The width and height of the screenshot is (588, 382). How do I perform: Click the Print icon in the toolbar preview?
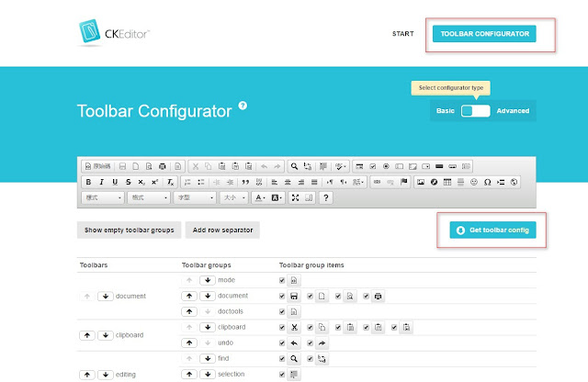click(x=163, y=166)
